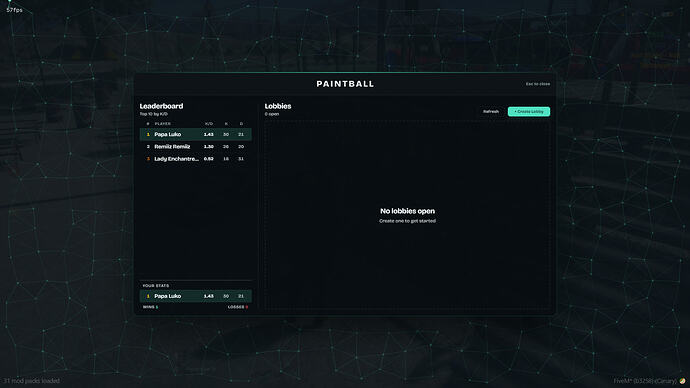Viewport: 690px width, 388px height.
Task: Click the K/D column header
Action: [209, 124]
